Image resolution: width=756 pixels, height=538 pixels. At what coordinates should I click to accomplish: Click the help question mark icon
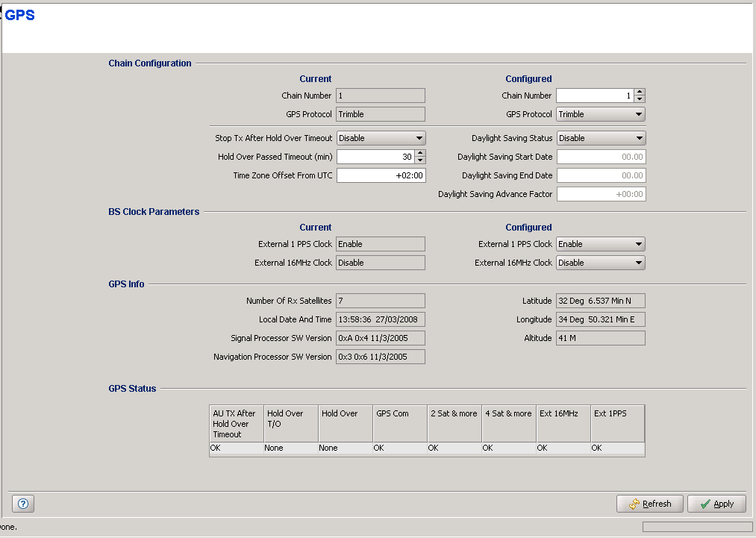(x=23, y=504)
